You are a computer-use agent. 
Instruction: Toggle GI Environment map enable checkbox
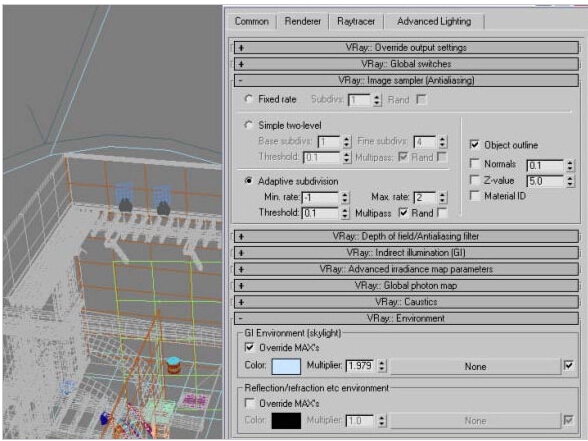(x=568, y=365)
